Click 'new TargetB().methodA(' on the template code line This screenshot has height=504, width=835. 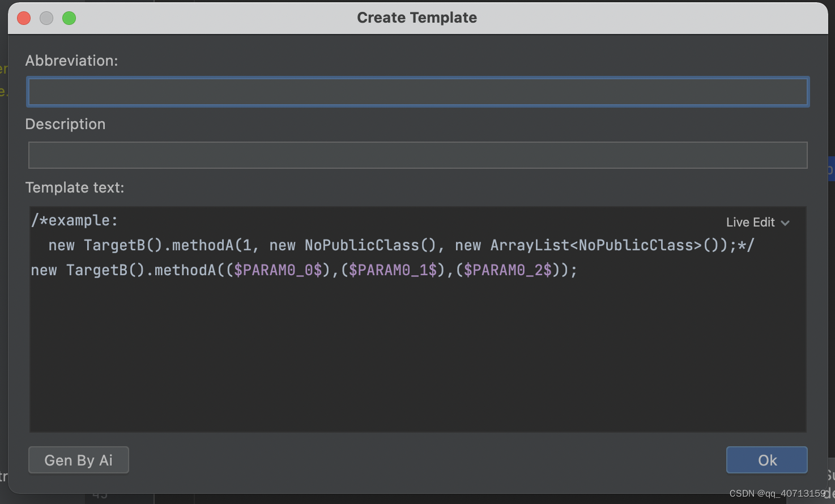128,270
